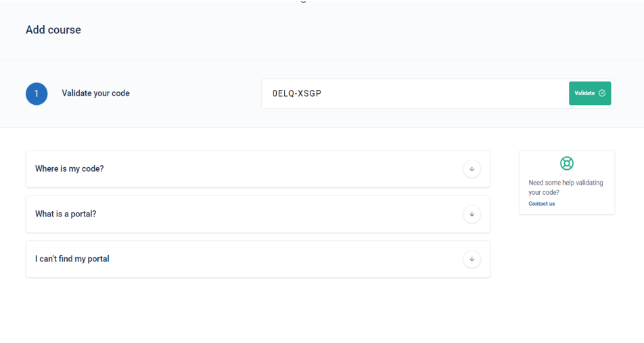Expand "I can't find my portal" using its down arrow

point(472,259)
